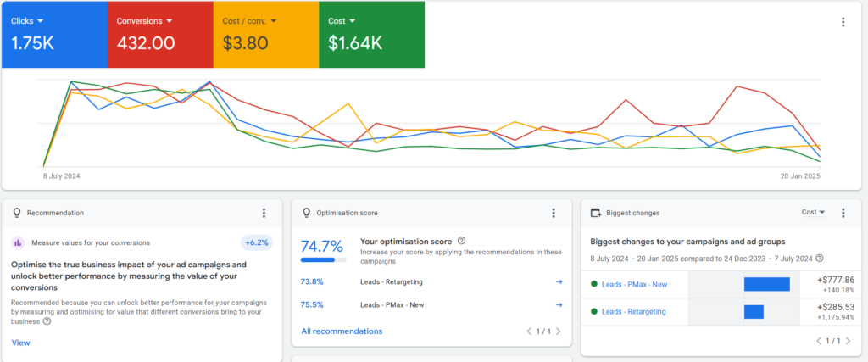Expand the Cost / conv. metric dropdown
The width and height of the screenshot is (868, 362).
pos(275,19)
